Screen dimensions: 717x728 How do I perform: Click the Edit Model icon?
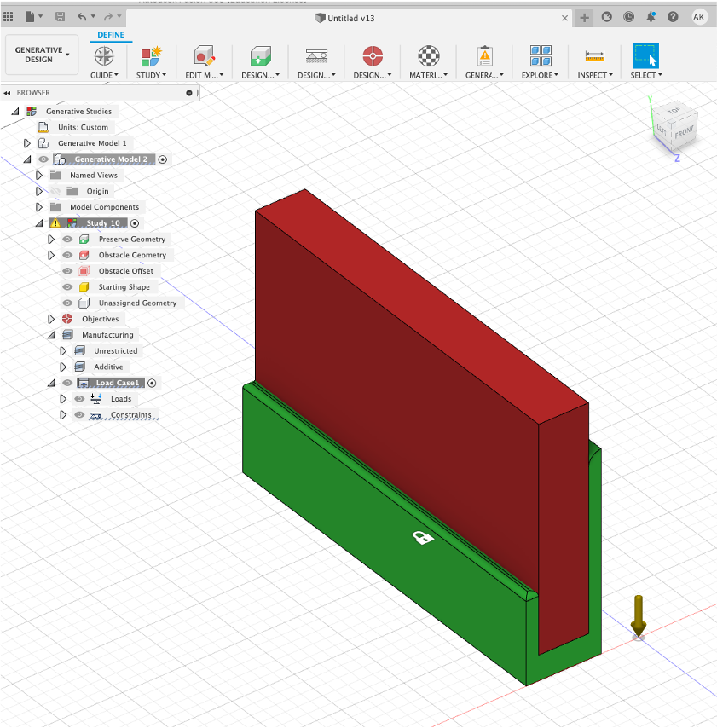(x=205, y=56)
